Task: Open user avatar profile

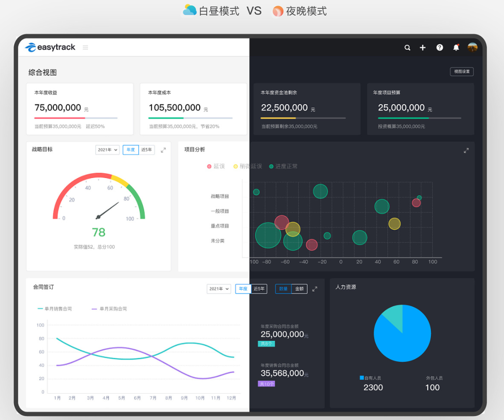Action: click(472, 47)
